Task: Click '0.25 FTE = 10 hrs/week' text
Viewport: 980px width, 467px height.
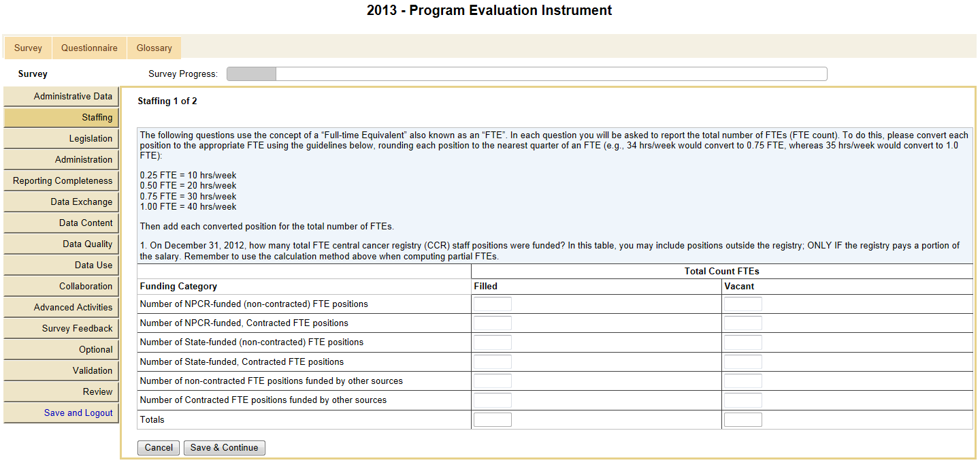Action: [x=188, y=175]
